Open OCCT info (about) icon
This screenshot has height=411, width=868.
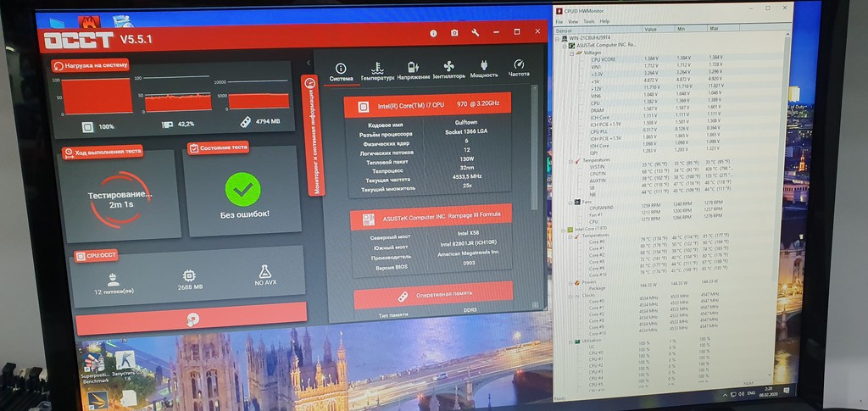[433, 33]
